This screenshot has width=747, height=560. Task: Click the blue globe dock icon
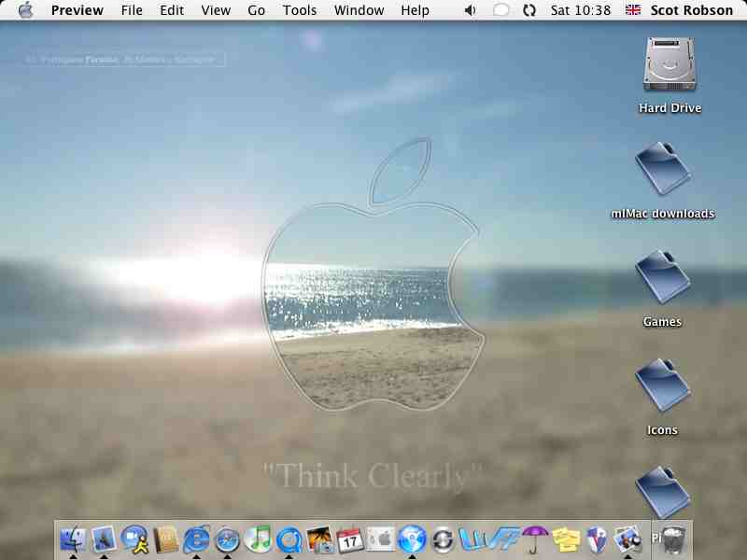412,539
